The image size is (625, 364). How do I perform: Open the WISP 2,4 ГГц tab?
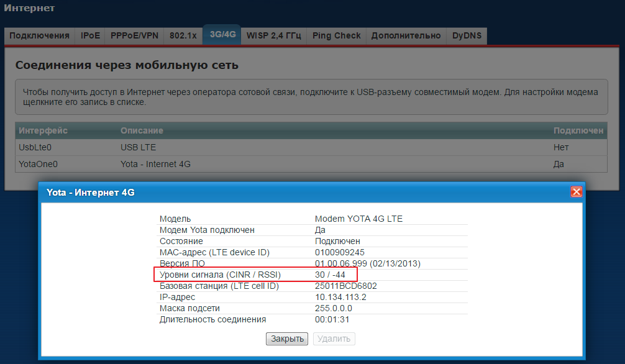pyautogui.click(x=274, y=36)
